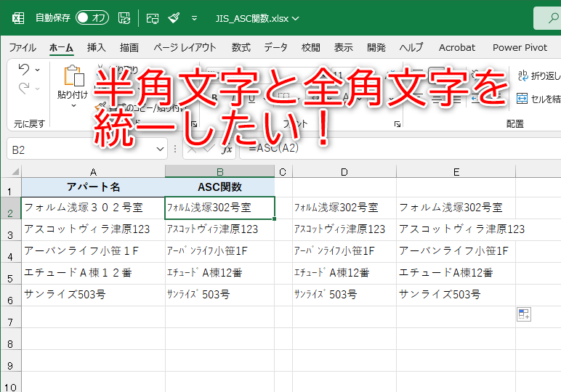Viewport: 561px width, 392px height.
Task: Click the formula bar with =ASC(A2)
Action: pyautogui.click(x=400, y=149)
